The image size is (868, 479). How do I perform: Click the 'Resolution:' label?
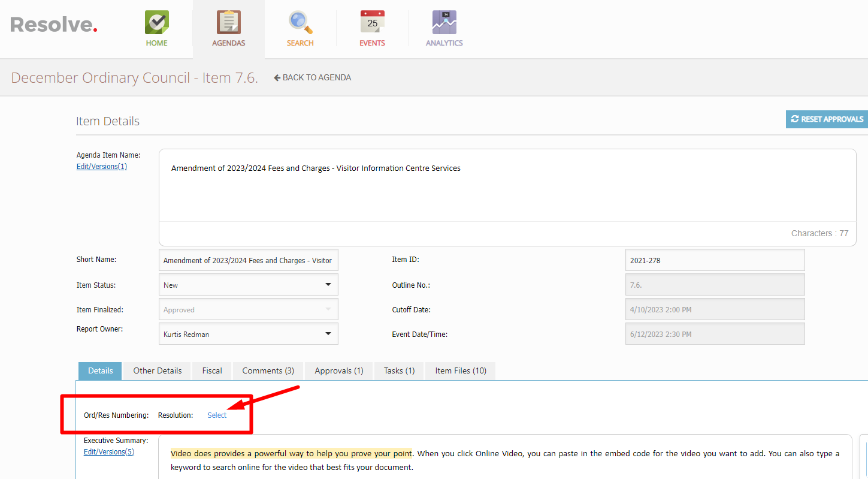176,415
